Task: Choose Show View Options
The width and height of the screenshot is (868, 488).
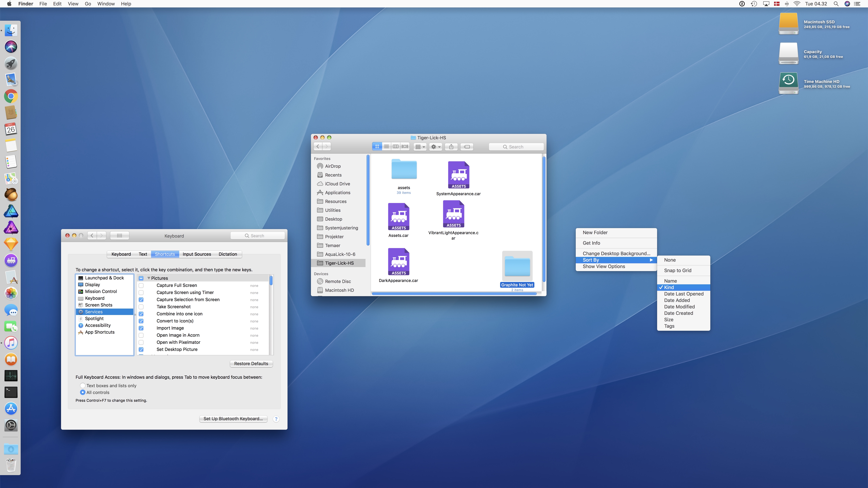Action: coord(616,266)
